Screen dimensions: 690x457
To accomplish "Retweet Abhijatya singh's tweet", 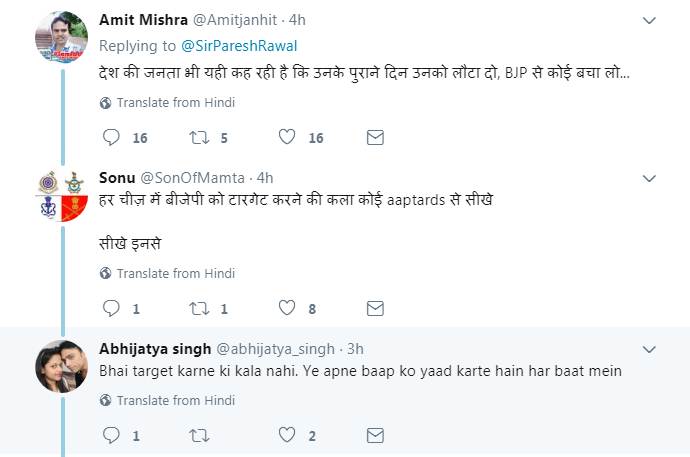I will (x=199, y=435).
